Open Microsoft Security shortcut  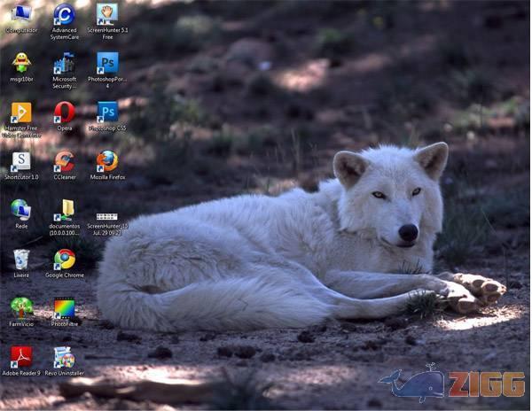coord(64,64)
